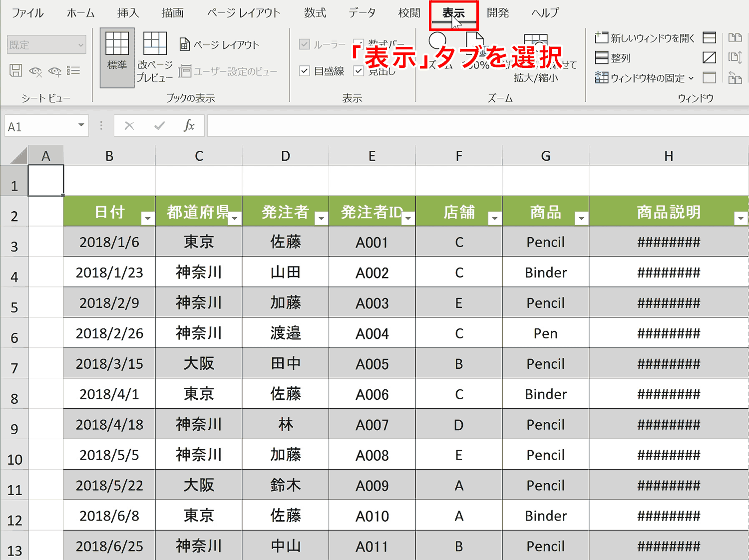Switch to the ページ レイアウト ribbon tab

pos(244,13)
